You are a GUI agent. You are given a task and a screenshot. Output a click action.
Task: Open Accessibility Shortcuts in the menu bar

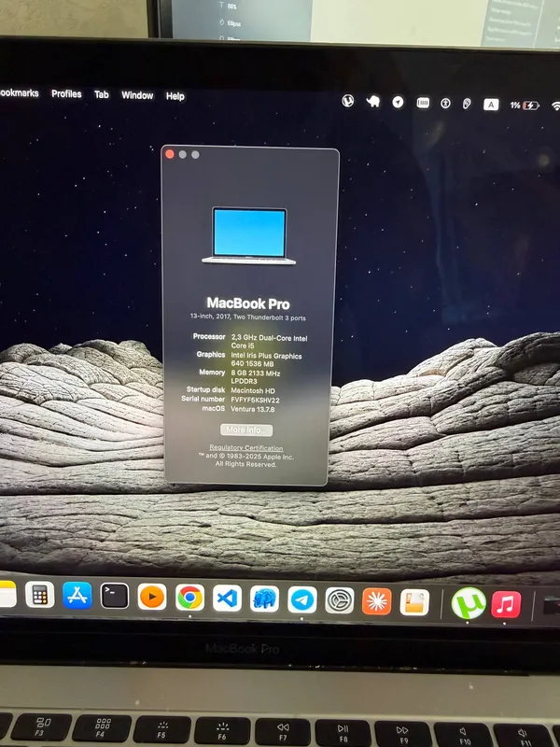click(x=445, y=103)
